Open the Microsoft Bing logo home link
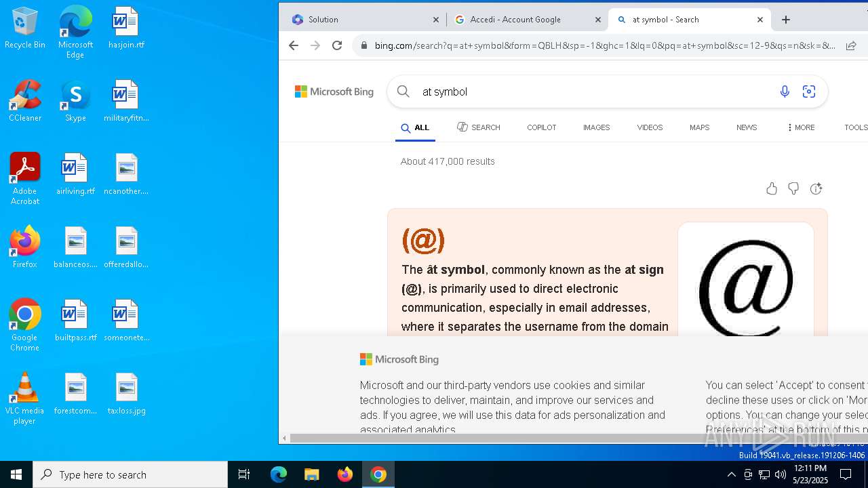The width and height of the screenshot is (868, 488). (x=334, y=91)
